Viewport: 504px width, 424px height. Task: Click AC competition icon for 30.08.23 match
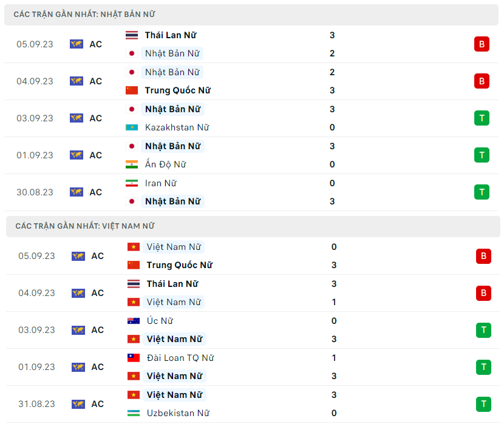77,192
